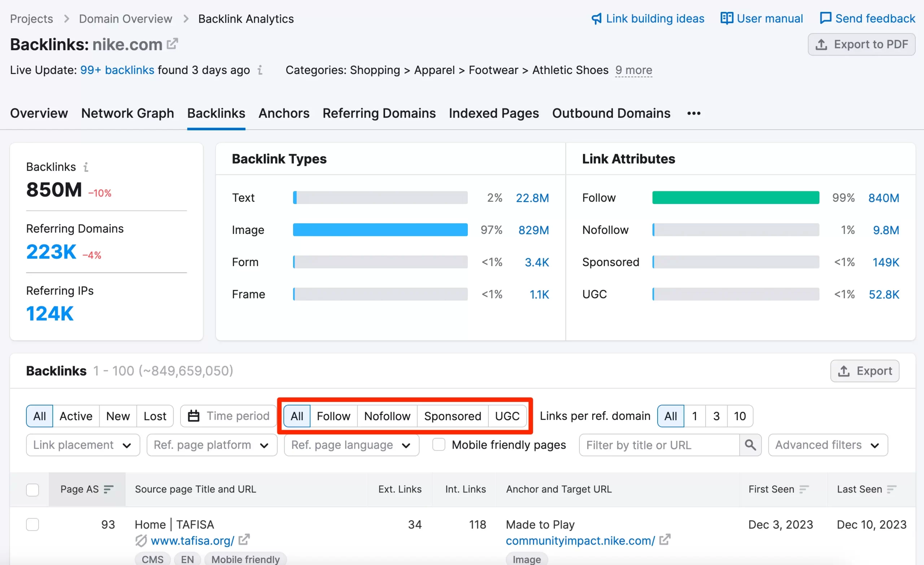
Task: Sort by Page AS column icon
Action: [x=109, y=489]
